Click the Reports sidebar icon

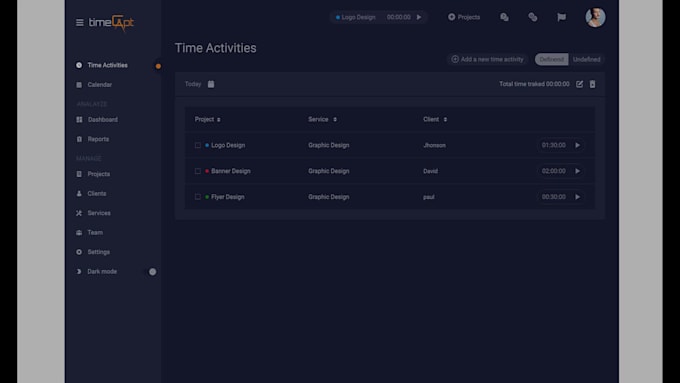79,139
